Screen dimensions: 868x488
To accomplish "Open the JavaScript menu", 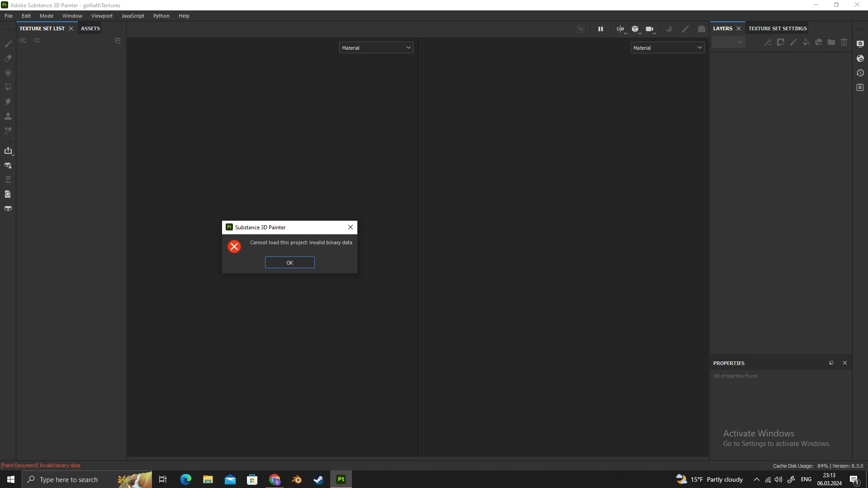I will (133, 16).
